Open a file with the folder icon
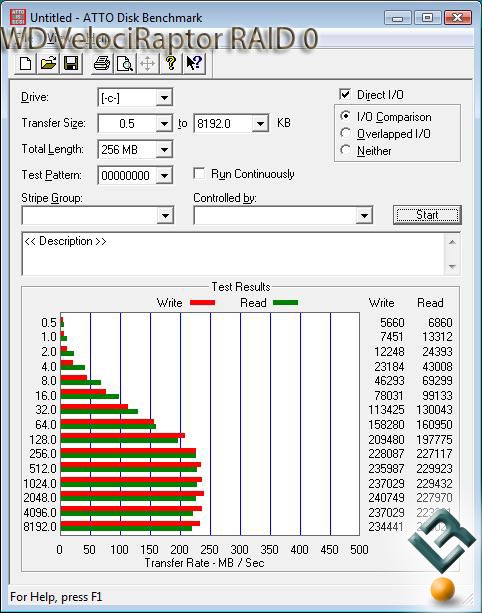 [48, 63]
